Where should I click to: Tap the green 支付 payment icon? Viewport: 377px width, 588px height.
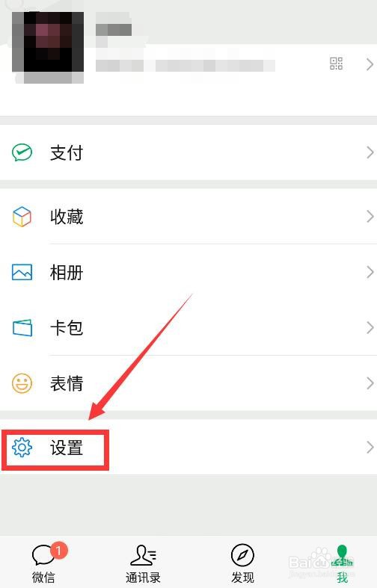(22, 152)
